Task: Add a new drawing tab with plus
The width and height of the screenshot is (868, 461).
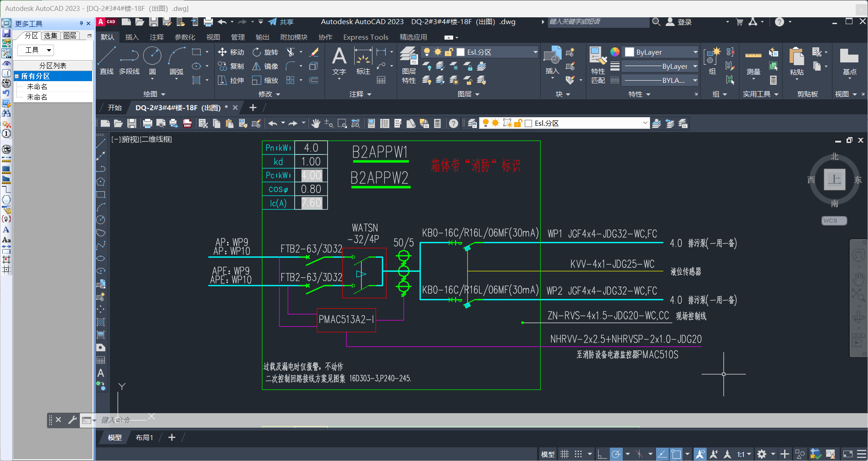Action: coord(253,108)
